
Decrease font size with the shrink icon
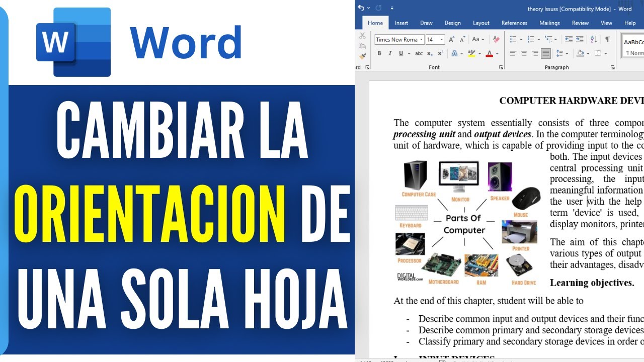point(462,39)
